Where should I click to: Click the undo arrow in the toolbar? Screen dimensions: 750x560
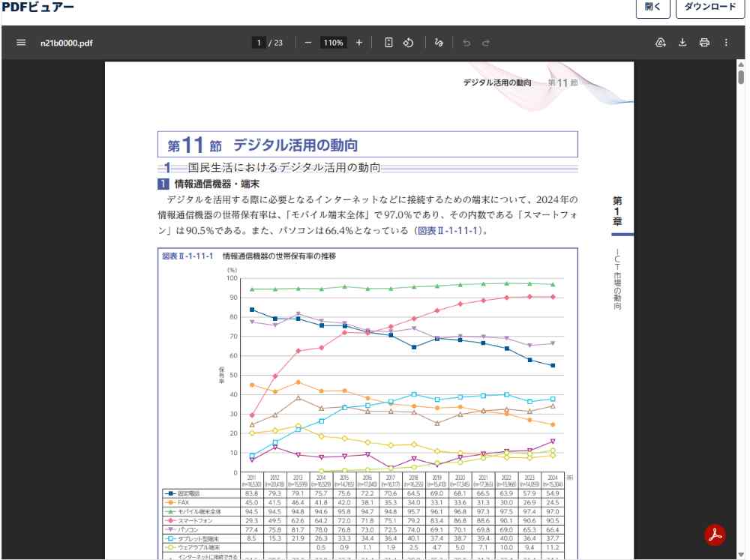(x=466, y=43)
